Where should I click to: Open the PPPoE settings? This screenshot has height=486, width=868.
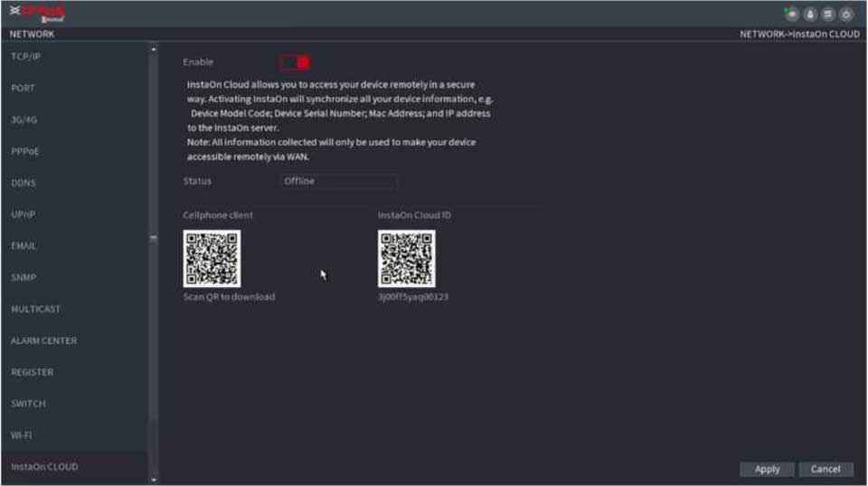(x=24, y=151)
